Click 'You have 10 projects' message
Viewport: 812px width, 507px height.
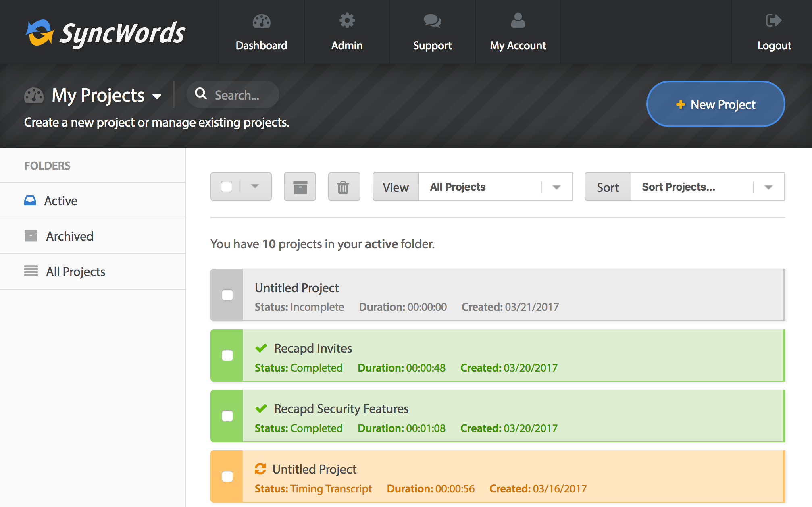pyautogui.click(x=323, y=244)
